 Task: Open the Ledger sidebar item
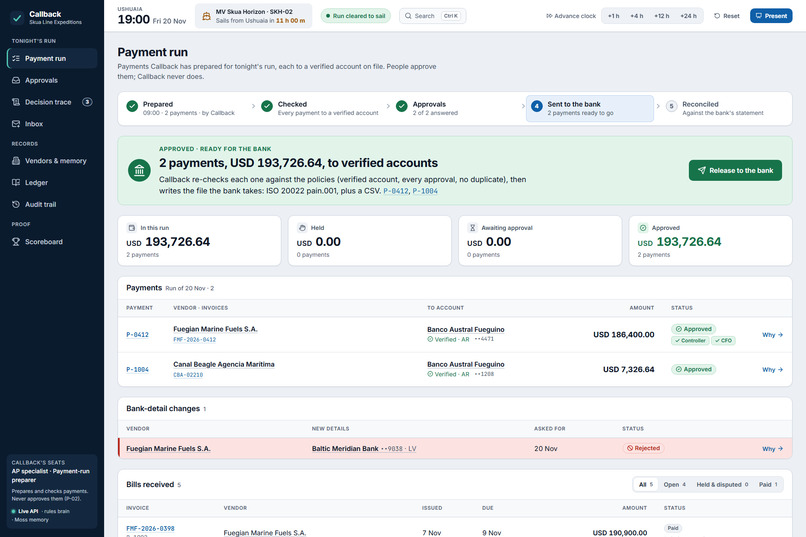click(52, 182)
